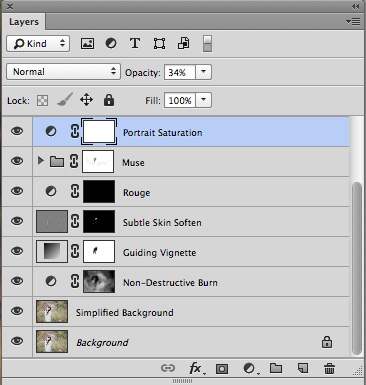Click Link Layers icon at bottom
Viewport: 366px width, 385px height.
tap(168, 368)
